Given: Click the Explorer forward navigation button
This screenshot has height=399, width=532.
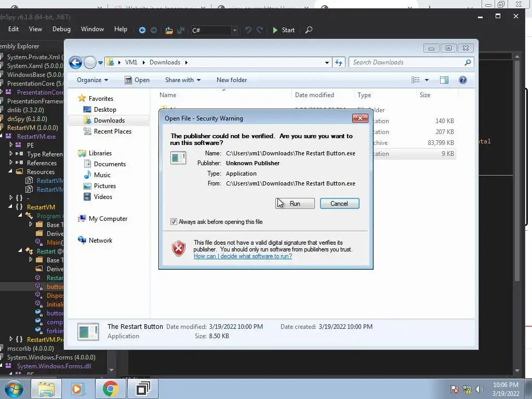Looking at the screenshot, I should 90,62.
